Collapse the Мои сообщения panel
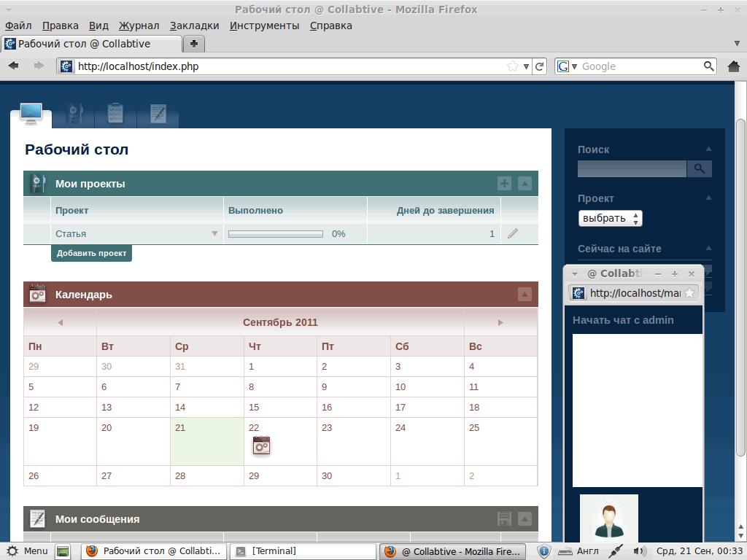 [525, 519]
